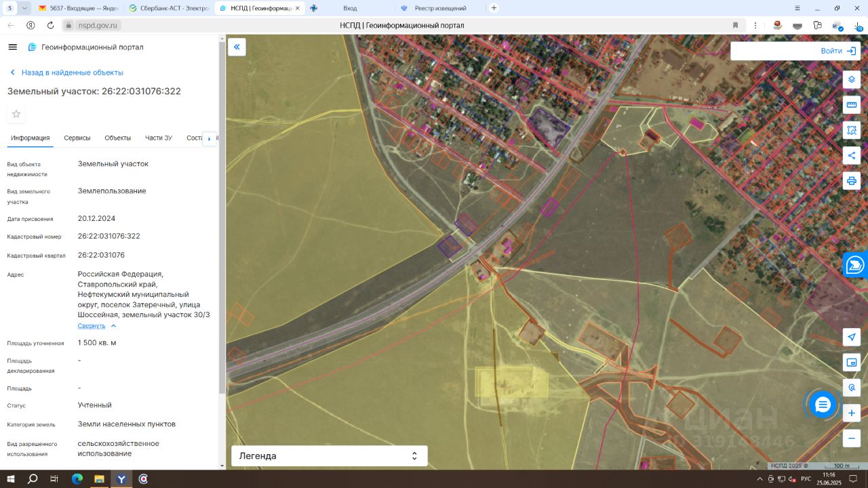Switch to the Части ЗУ tab
Viewport: 868px width, 488px height.
pyautogui.click(x=159, y=138)
